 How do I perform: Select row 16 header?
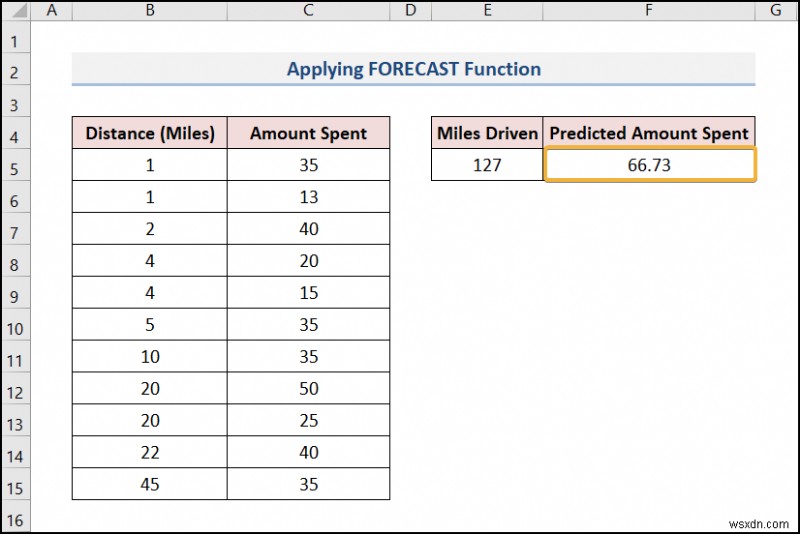click(16, 516)
